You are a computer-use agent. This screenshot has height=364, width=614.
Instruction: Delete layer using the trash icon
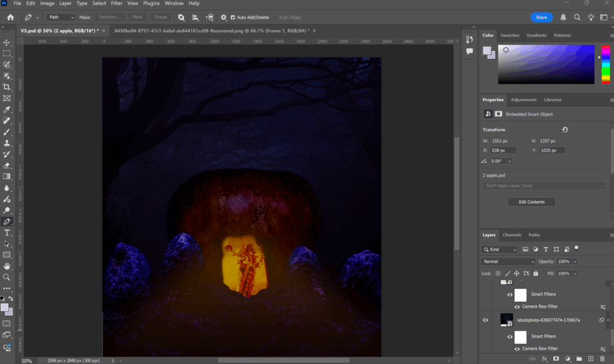point(603,359)
